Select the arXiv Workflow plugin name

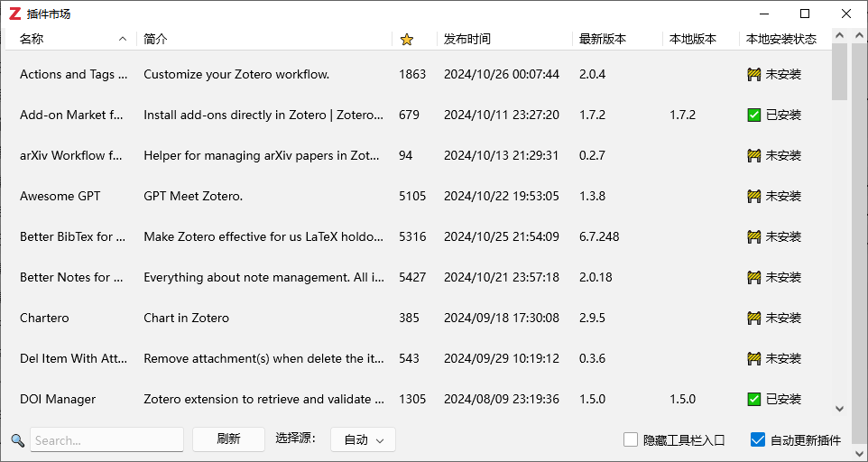click(71, 155)
